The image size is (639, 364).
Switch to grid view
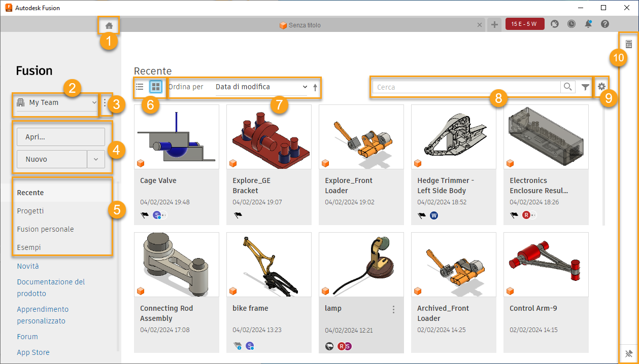[x=156, y=87]
